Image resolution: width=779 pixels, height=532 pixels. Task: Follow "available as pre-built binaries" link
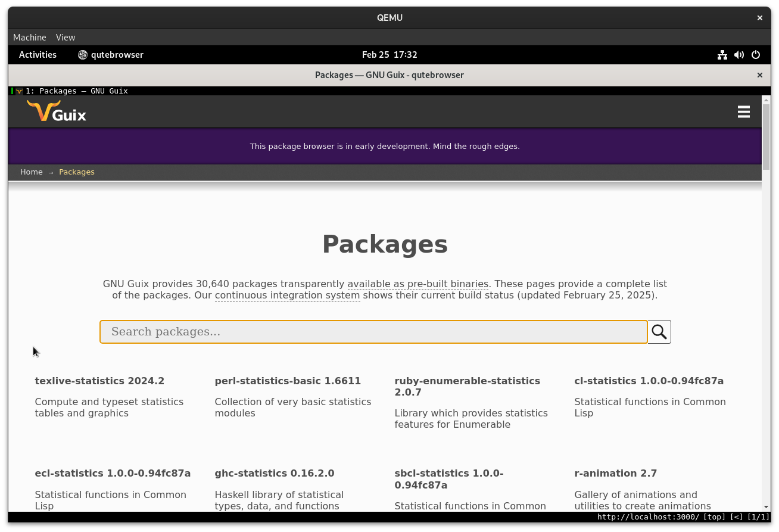tap(418, 284)
